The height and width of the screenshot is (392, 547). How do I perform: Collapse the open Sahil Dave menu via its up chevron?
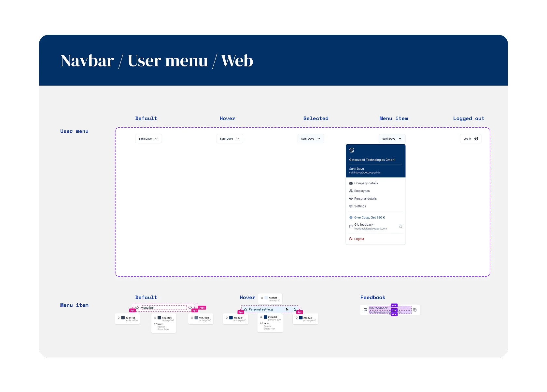pyautogui.click(x=400, y=139)
